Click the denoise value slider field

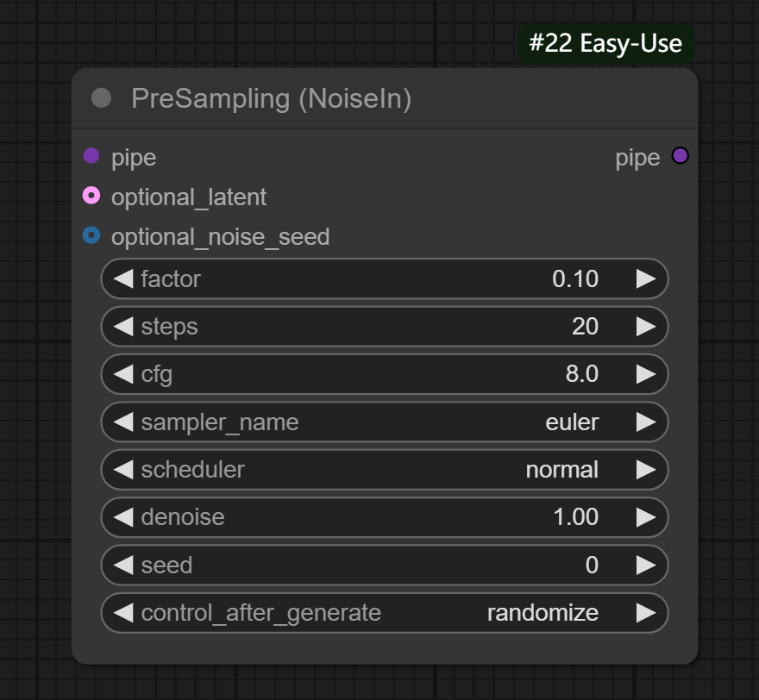point(385,517)
